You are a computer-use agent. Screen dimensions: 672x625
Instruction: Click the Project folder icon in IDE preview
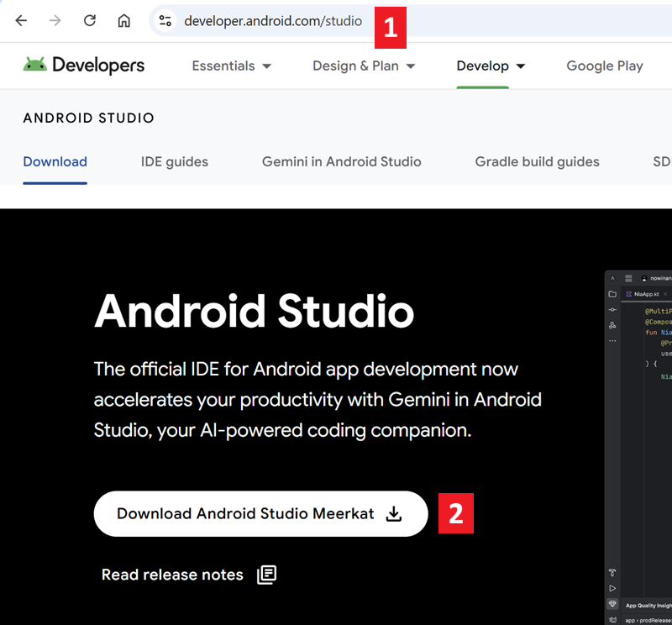(612, 294)
